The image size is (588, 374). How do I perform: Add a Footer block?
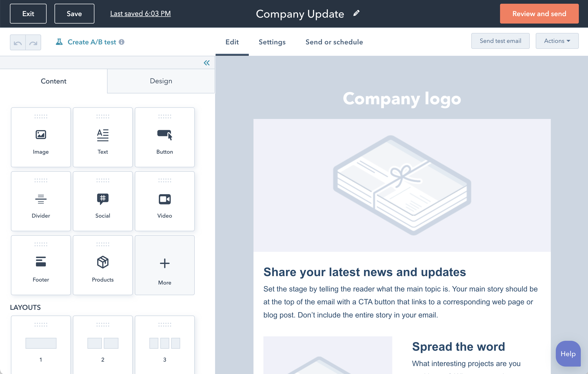[41, 265]
